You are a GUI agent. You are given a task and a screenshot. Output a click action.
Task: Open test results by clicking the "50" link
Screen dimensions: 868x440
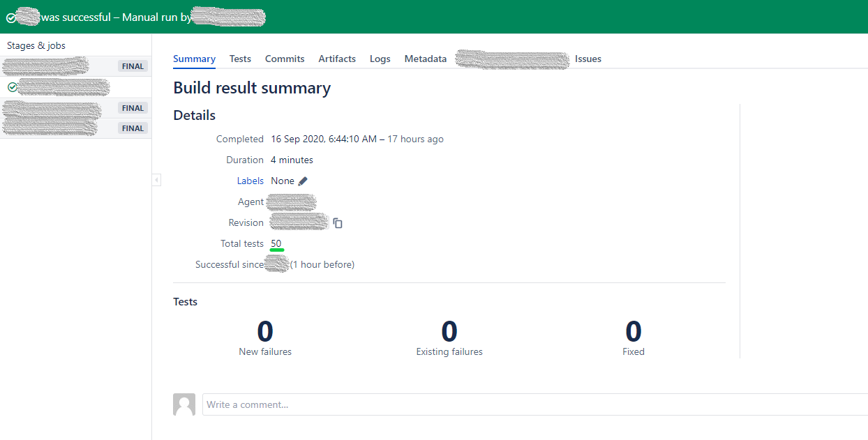pos(276,243)
